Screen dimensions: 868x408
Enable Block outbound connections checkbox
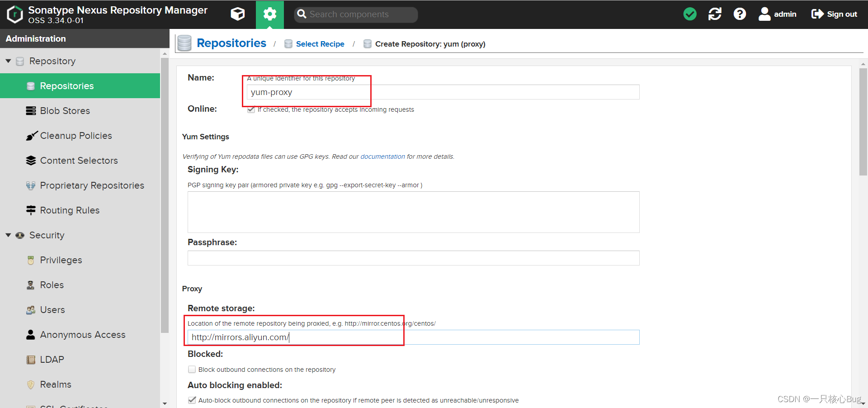pos(192,370)
